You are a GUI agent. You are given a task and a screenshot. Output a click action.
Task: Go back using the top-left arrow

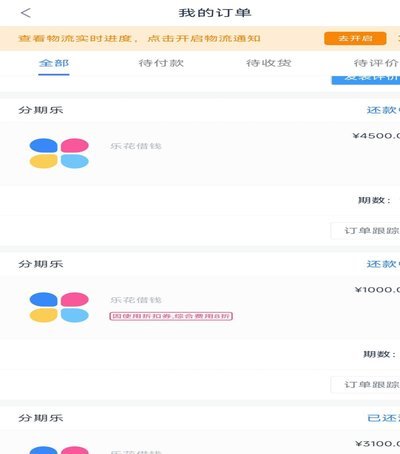[26, 13]
